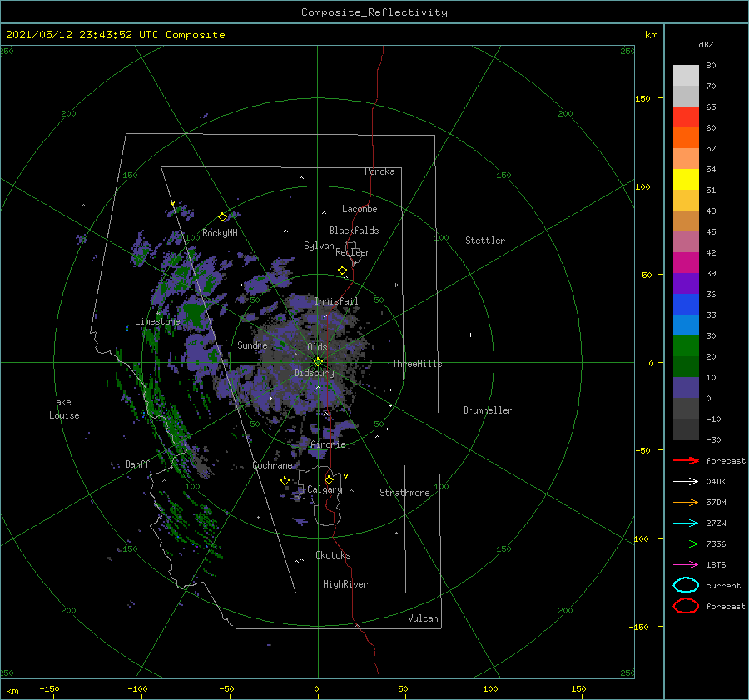Click the Drumheller town label
This screenshot has width=749, height=700.
(x=488, y=410)
